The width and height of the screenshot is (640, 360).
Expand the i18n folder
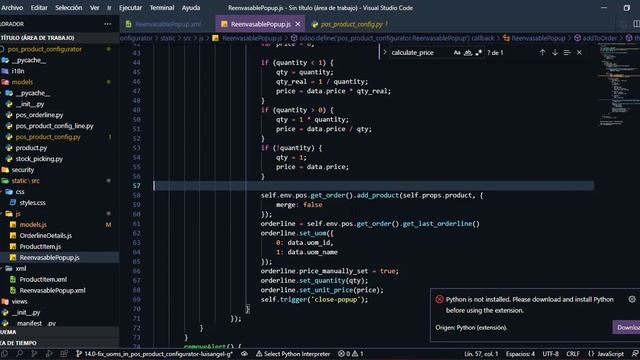click(x=18, y=71)
